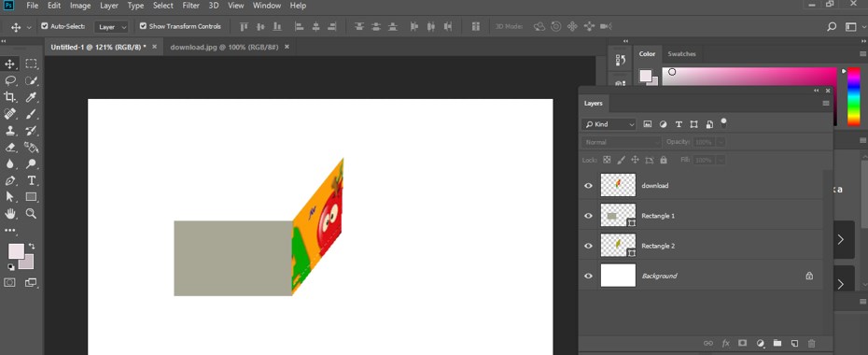Screen dimensions: 868x355
Task: Open the layer filter Kind dropdown
Action: coord(609,124)
